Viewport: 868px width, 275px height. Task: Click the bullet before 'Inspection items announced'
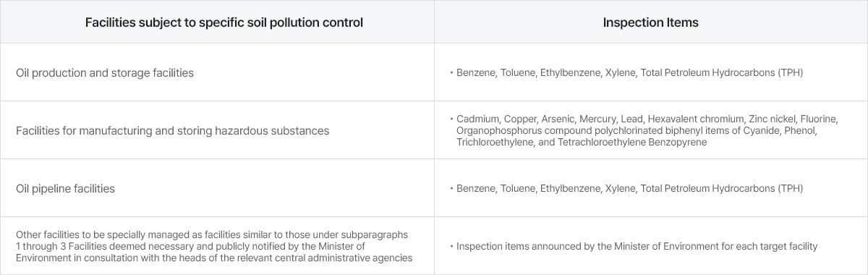[451, 247]
